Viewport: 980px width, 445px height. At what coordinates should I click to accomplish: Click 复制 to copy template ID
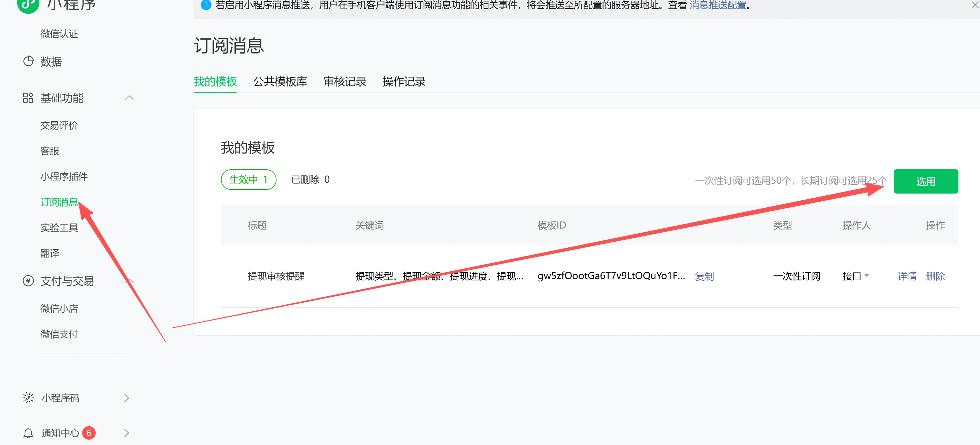[x=704, y=276]
